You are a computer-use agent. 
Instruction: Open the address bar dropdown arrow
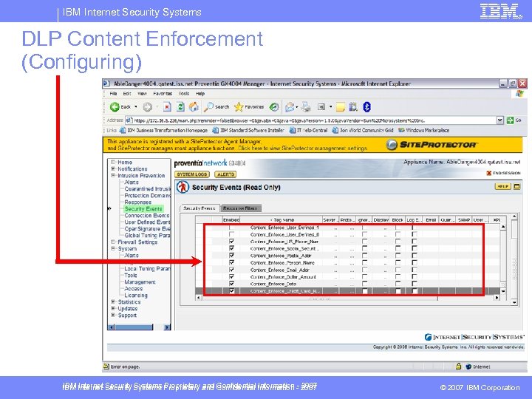click(x=499, y=120)
